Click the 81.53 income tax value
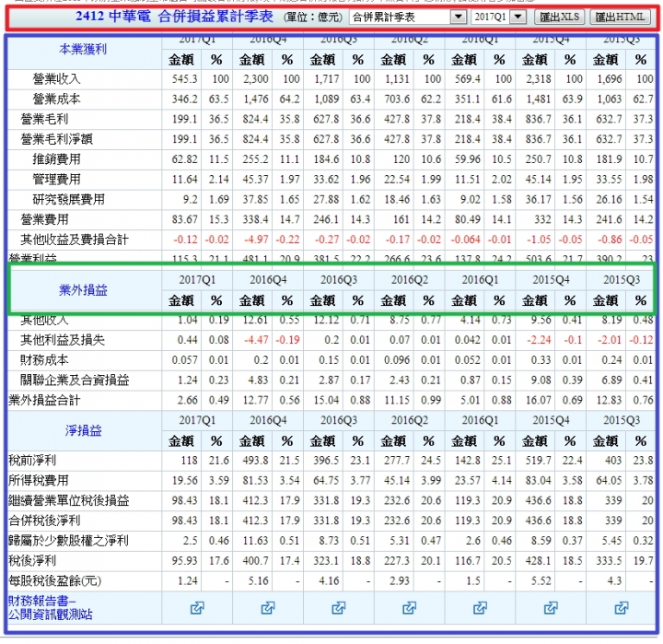Screen dimensions: 663x644 point(255,480)
